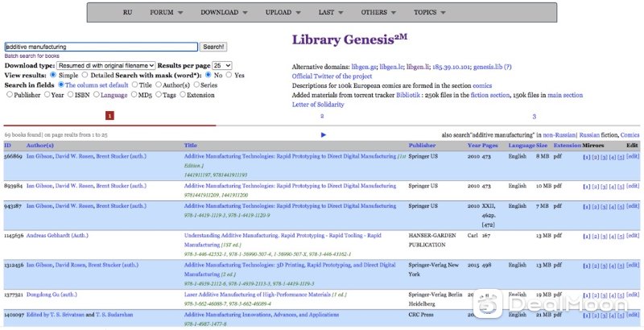
Task: Search in Russian fiction
Action: (x=589, y=134)
